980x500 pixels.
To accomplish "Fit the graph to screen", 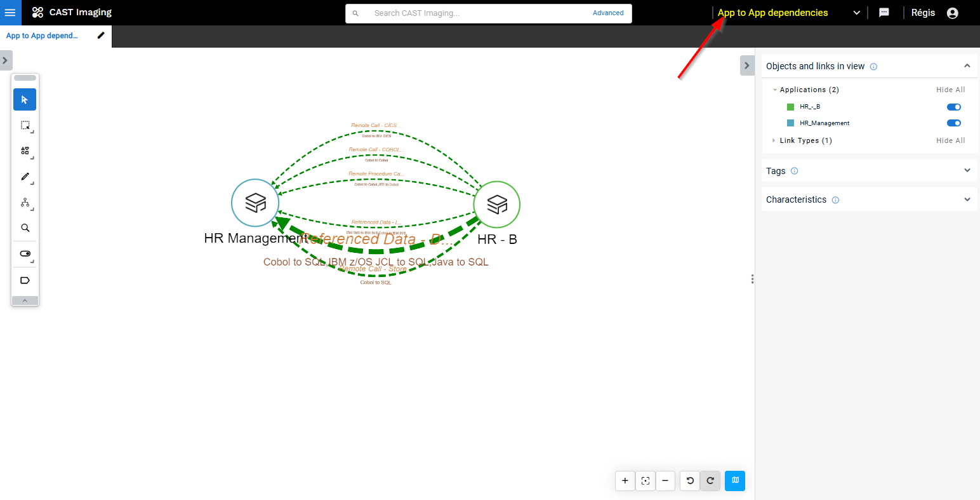I will click(646, 481).
